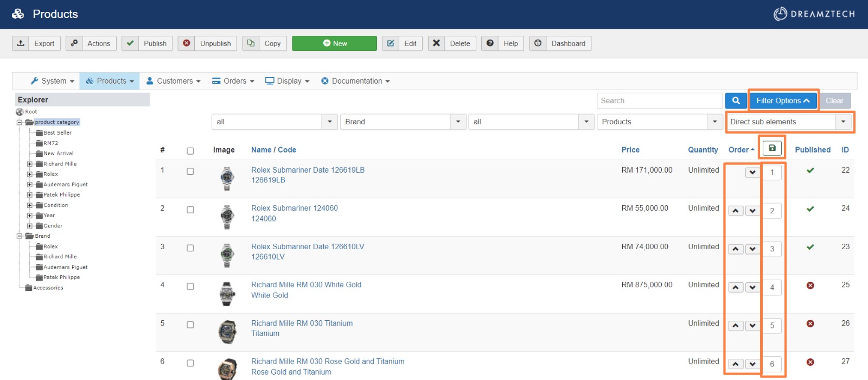Click the Dashboard icon in toolbar
Screen dimensions: 868x380
click(x=538, y=43)
